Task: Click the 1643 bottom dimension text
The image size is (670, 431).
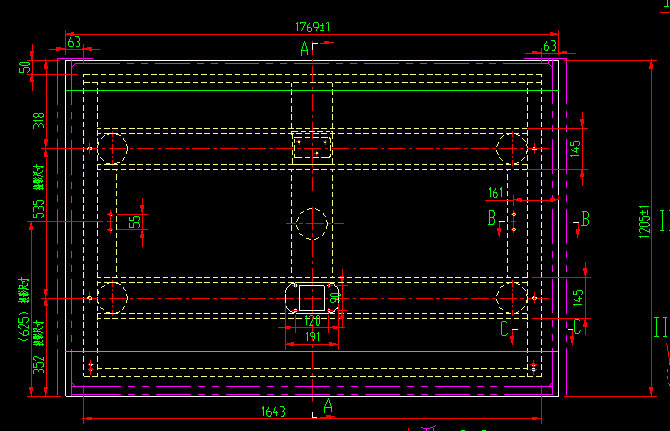Action: coord(301,409)
